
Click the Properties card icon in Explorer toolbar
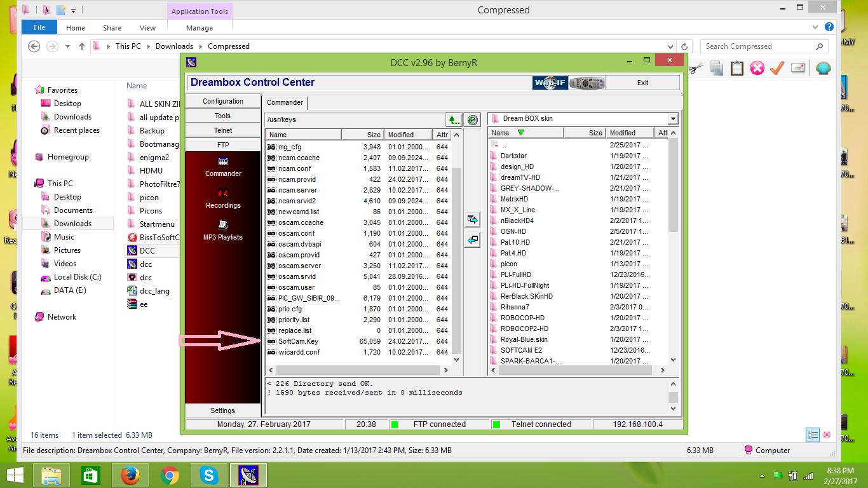(798, 68)
